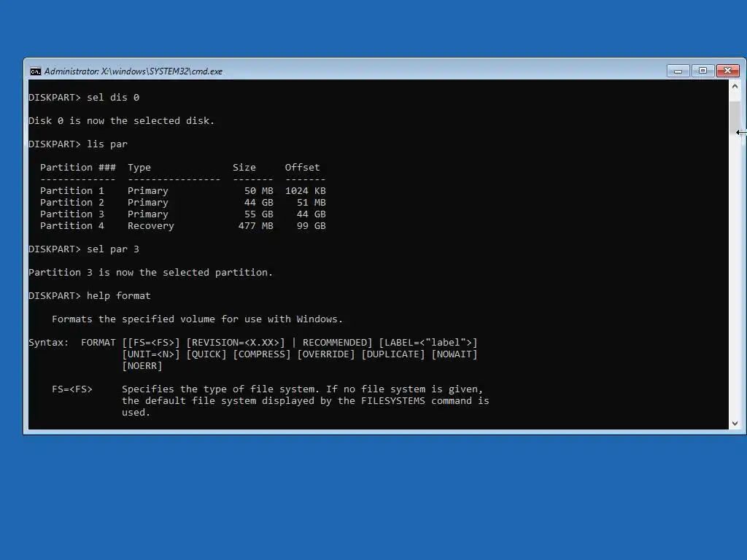Open the cmd.exe system menu icon
The height and width of the screenshot is (560, 747).
click(35, 71)
